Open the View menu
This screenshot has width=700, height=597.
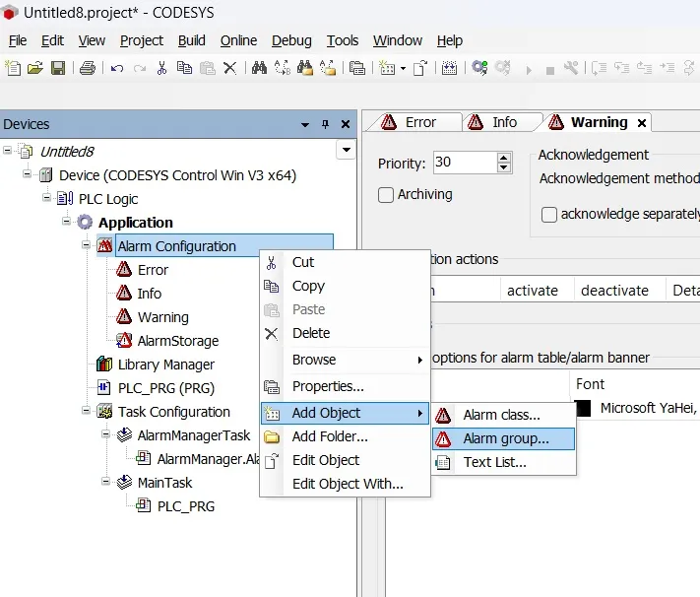(92, 40)
